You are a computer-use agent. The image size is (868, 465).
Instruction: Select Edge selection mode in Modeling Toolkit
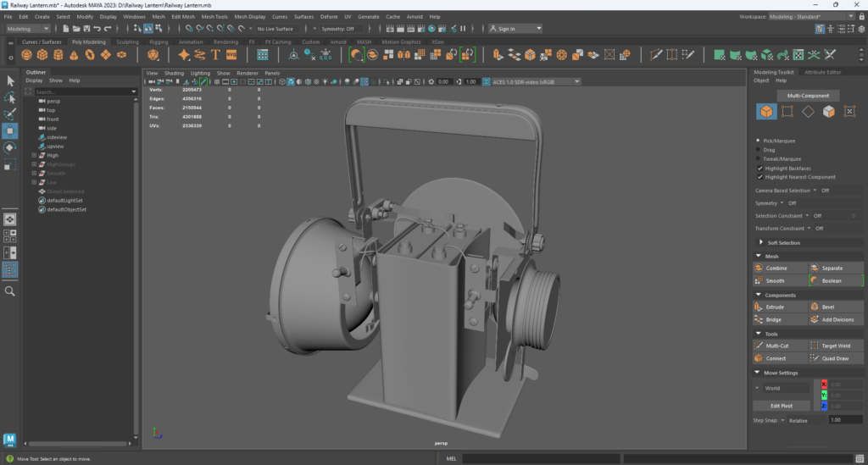tap(808, 111)
